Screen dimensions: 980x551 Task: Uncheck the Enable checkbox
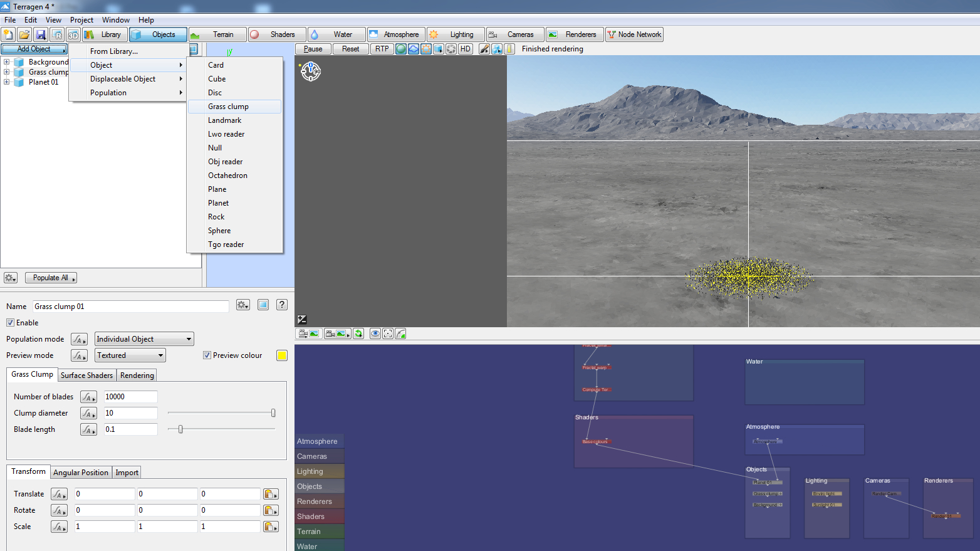11,323
